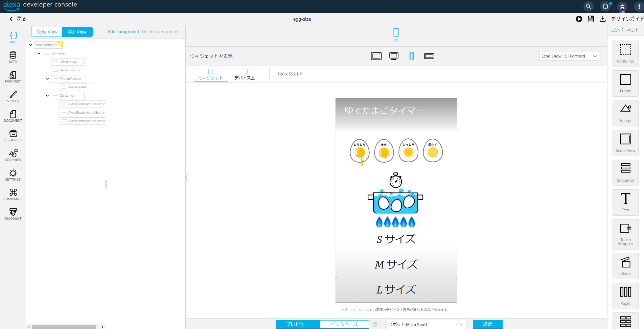Click the boiling pot graphic in preview

pyautogui.click(x=395, y=199)
